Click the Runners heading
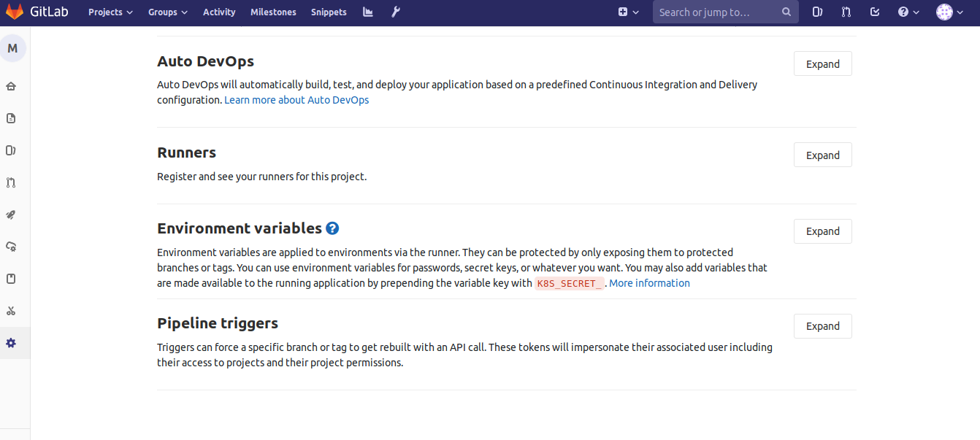This screenshot has width=980, height=440. pos(187,153)
